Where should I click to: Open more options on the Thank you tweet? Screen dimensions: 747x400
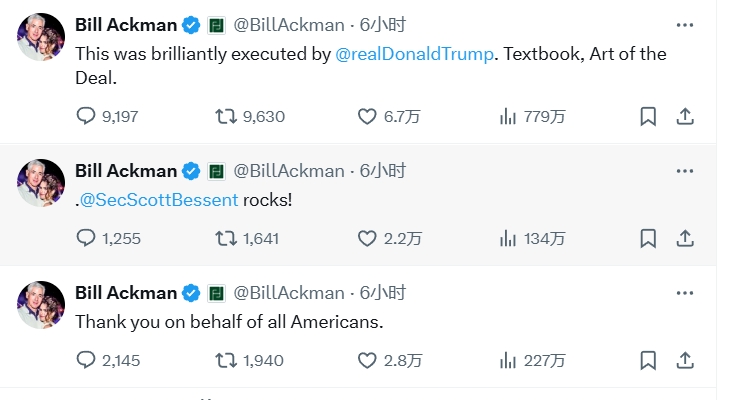coord(685,293)
